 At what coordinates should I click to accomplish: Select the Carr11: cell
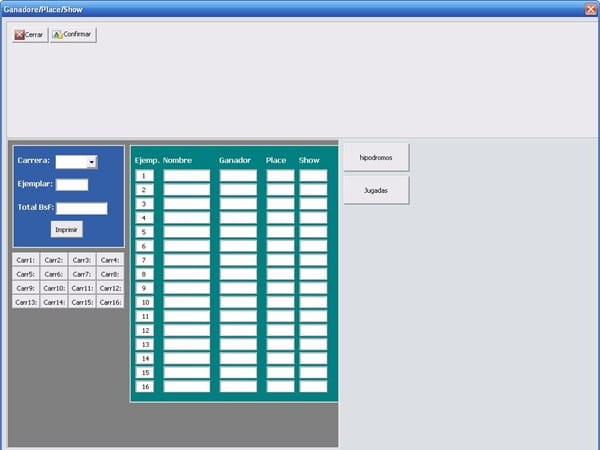click(x=82, y=289)
